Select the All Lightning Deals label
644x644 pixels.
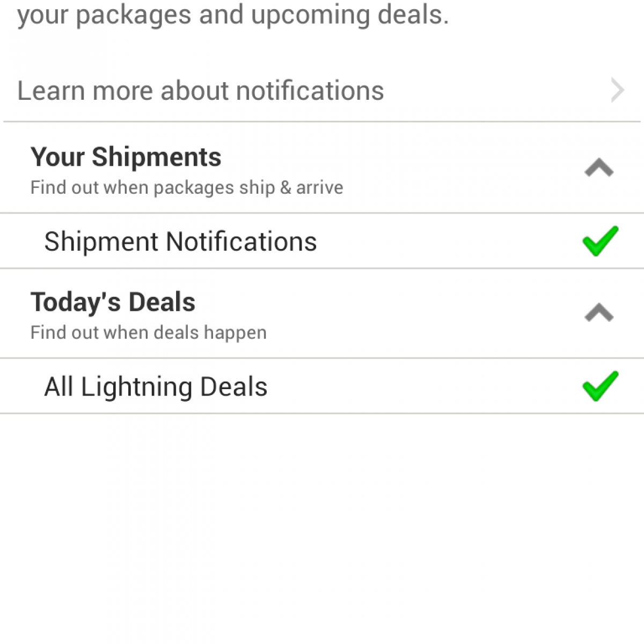(156, 386)
